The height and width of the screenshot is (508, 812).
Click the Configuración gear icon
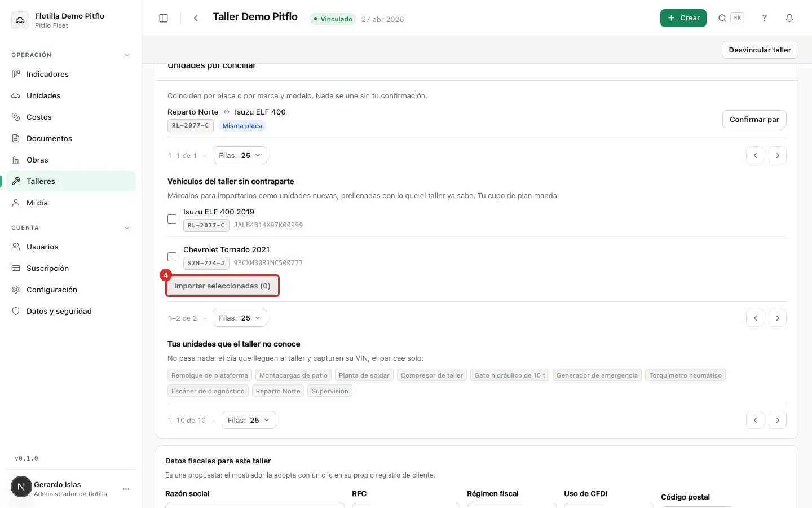[16, 290]
